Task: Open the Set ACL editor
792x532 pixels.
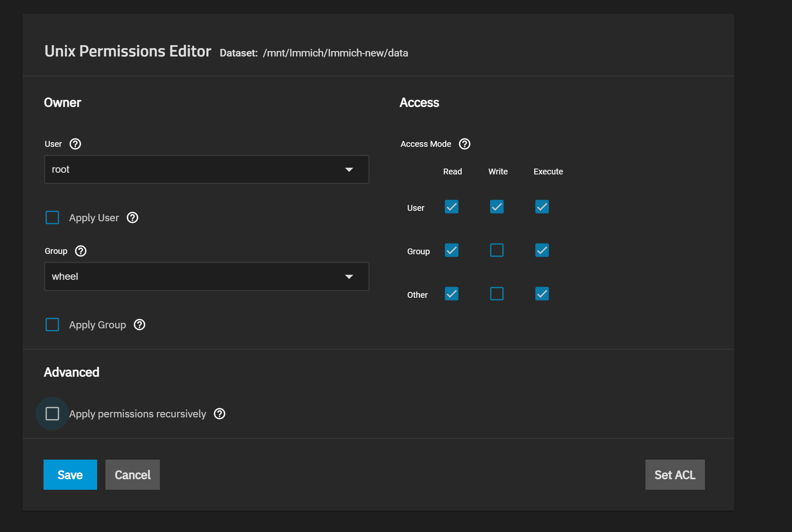Action: tap(675, 475)
